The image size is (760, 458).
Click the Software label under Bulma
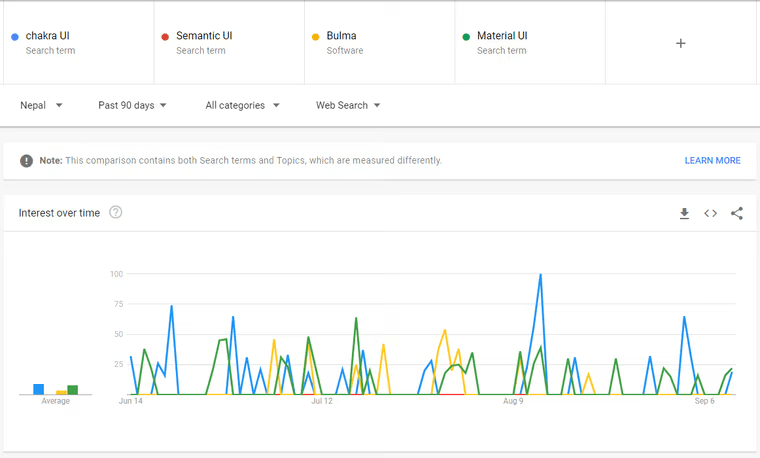click(x=345, y=50)
